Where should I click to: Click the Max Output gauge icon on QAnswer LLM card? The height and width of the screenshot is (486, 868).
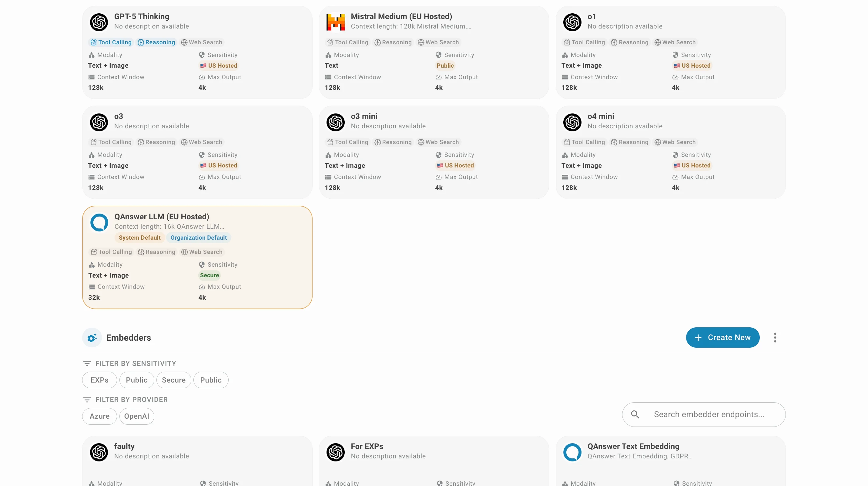tap(202, 287)
